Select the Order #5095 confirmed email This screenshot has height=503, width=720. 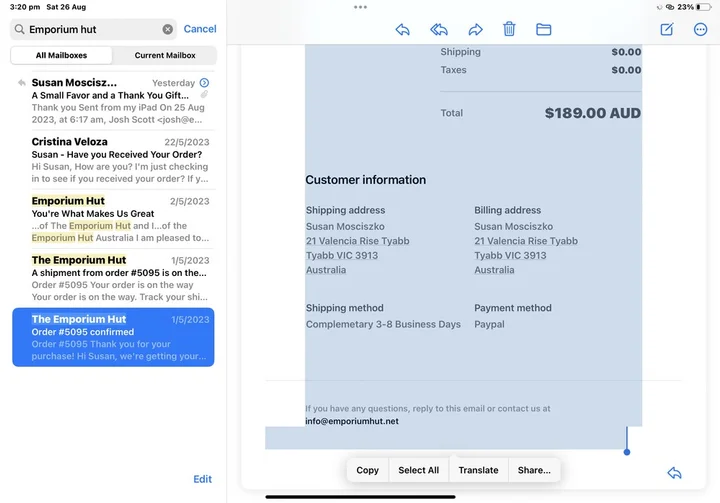point(113,337)
